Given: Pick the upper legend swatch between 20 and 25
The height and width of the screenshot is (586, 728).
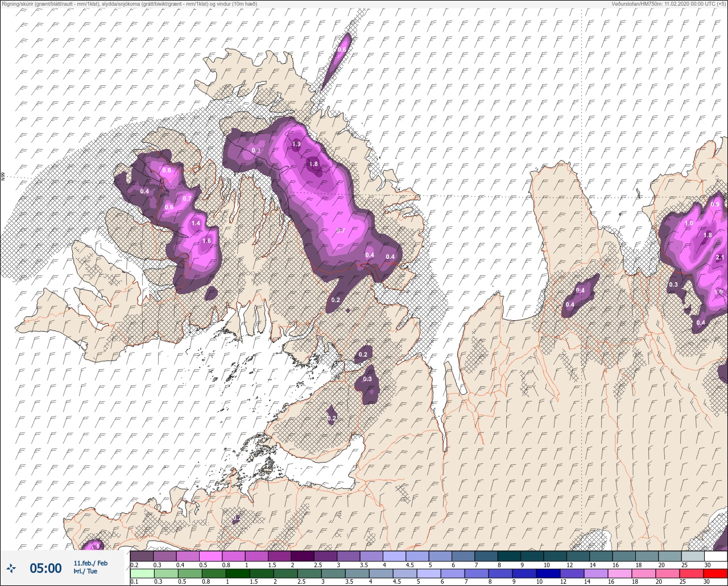Looking at the screenshot, I should [669, 556].
